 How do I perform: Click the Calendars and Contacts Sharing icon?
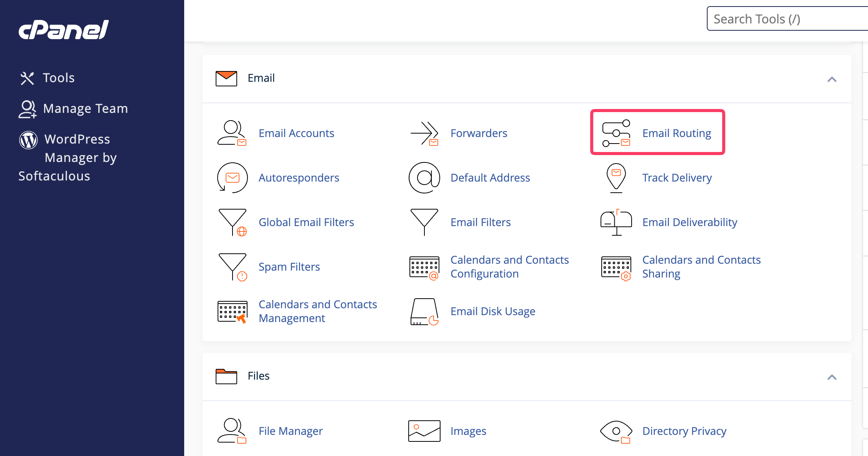(616, 268)
